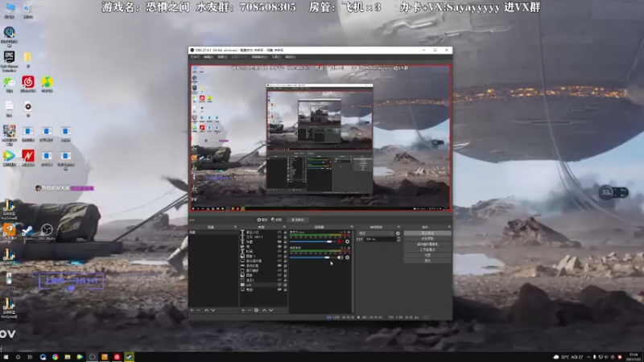Open QQ Music desktop icon
The image size is (644, 362).
click(x=47, y=84)
